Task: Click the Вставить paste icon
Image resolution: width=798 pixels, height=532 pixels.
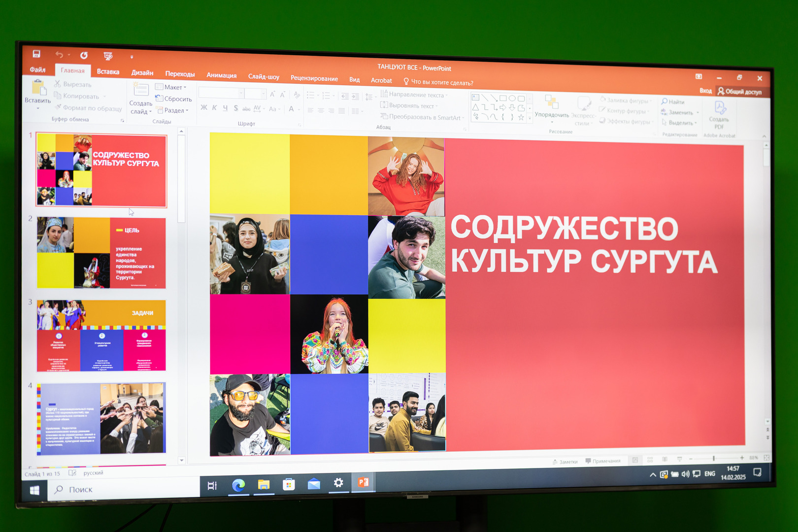Action: point(38,87)
